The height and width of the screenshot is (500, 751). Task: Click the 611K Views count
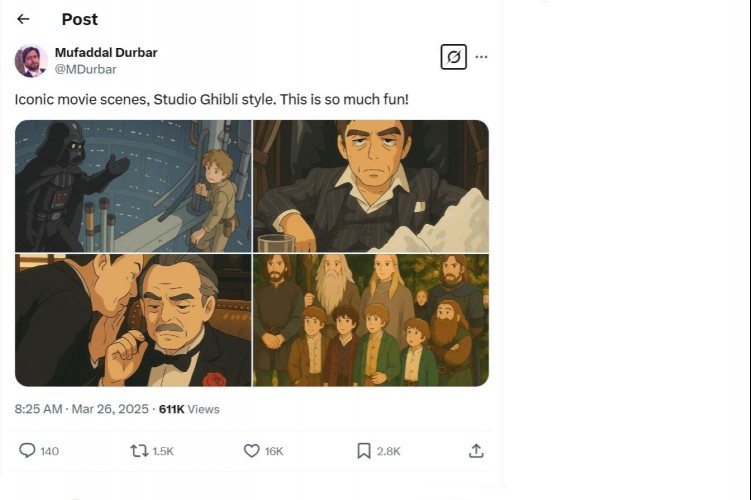pyautogui.click(x=189, y=409)
